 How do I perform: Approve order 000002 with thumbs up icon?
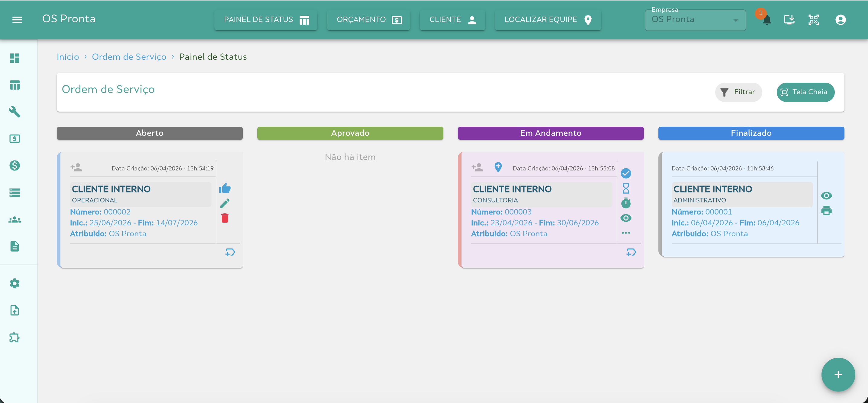225,188
